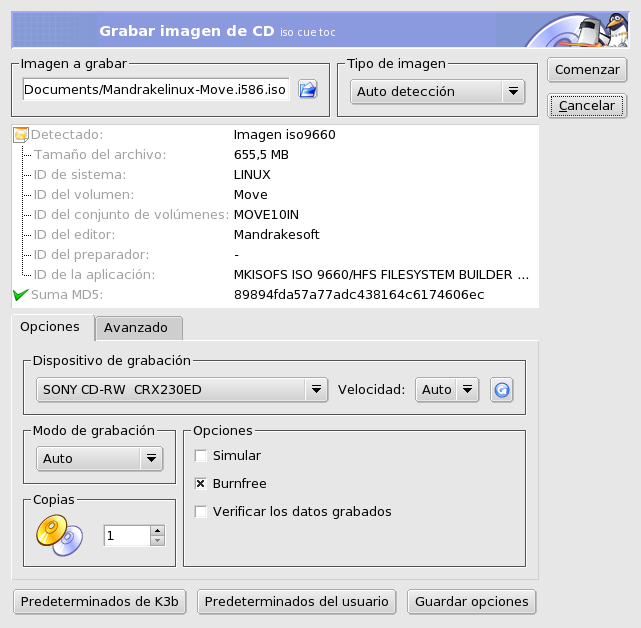Screen dimensions: 641x628
Task: Open the SONY CD-RW device dropdown
Action: 182,390
